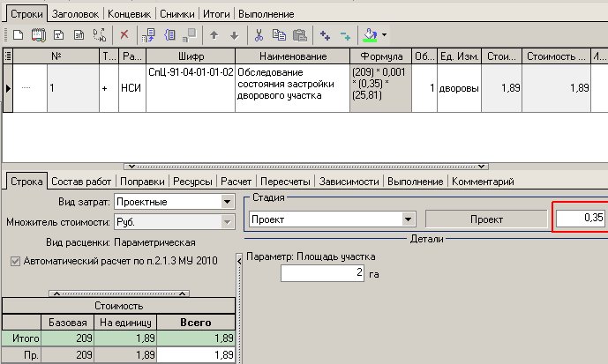Click the subtotal row icon in toolbar

tap(79, 35)
